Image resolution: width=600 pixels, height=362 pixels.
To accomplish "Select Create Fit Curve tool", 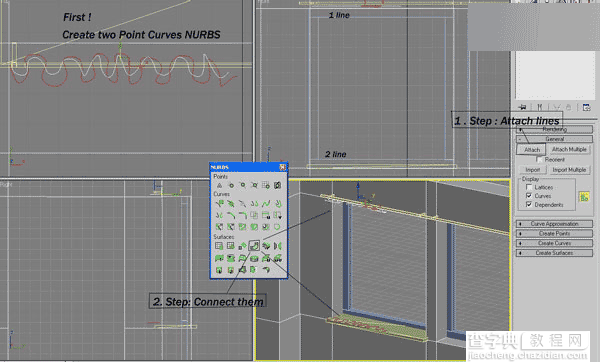I will click(x=243, y=204).
